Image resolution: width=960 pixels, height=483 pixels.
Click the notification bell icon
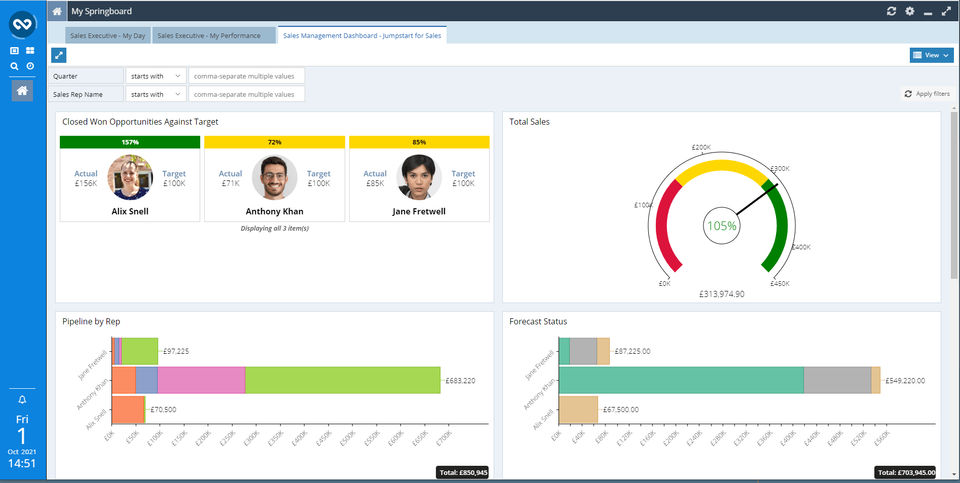pyautogui.click(x=22, y=400)
